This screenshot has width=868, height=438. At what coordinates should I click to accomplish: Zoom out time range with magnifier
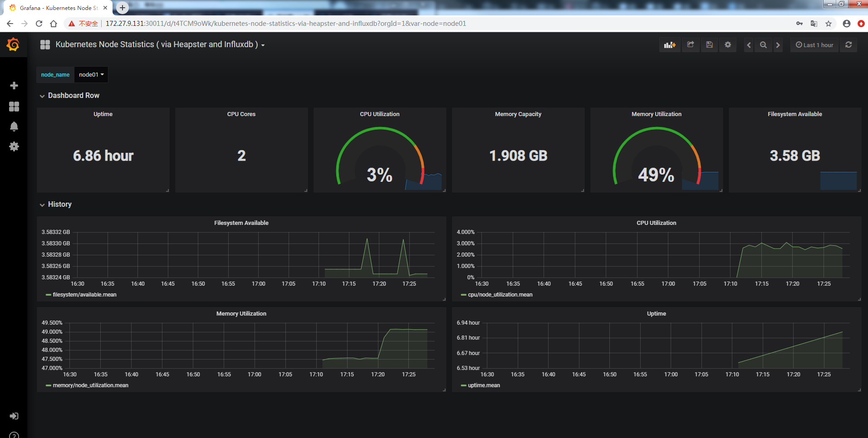pos(763,45)
